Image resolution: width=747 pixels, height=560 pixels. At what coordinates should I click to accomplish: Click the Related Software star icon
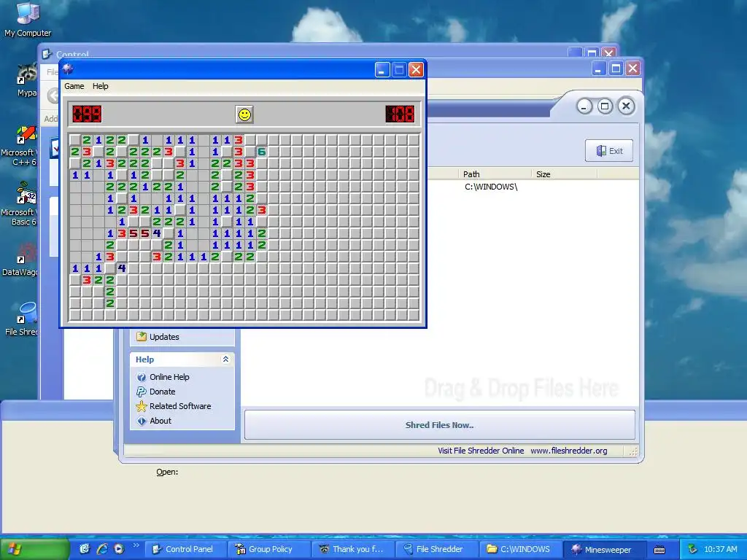click(x=142, y=406)
